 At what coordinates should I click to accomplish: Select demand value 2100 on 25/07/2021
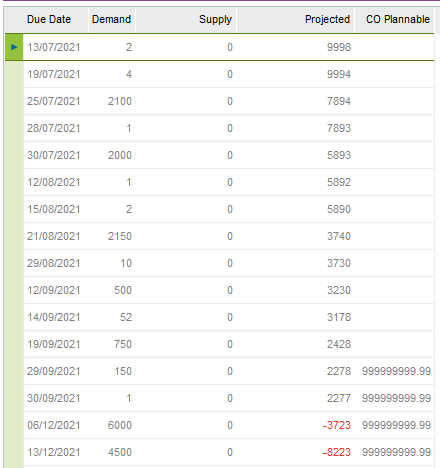point(120,101)
